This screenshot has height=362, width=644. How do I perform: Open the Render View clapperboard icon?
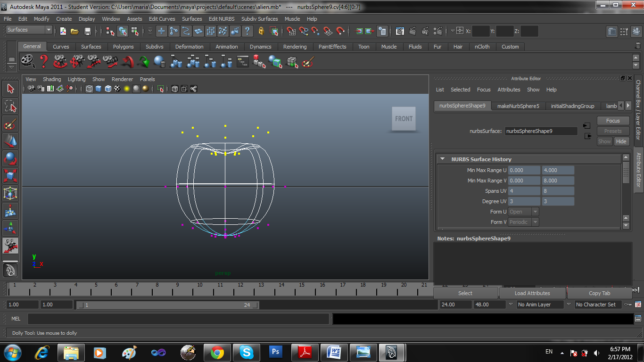(400, 31)
